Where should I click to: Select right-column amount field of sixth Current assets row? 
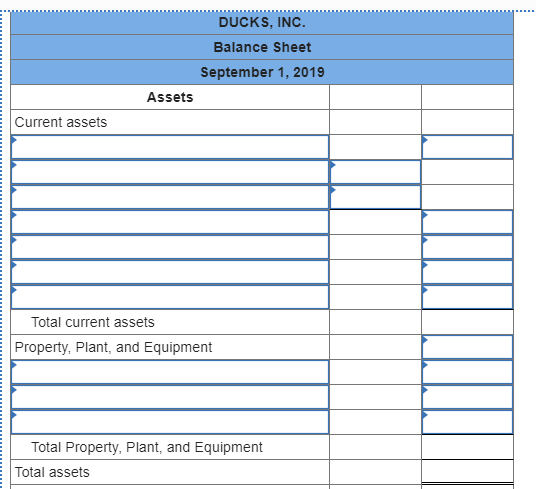click(467, 272)
